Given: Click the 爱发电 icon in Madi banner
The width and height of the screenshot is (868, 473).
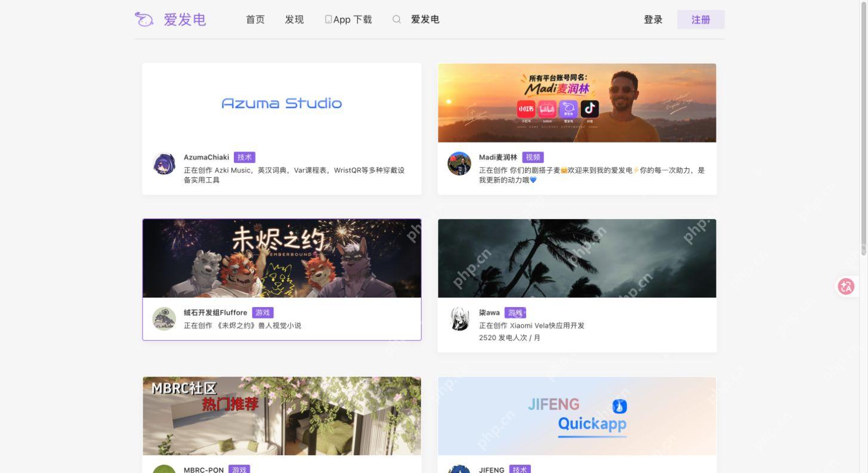Looking at the screenshot, I should point(569,109).
